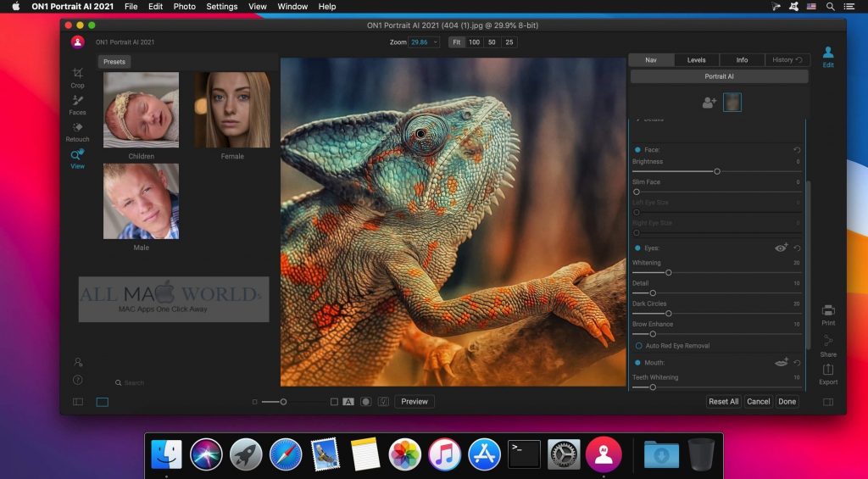Set zoom to 50

coord(492,42)
